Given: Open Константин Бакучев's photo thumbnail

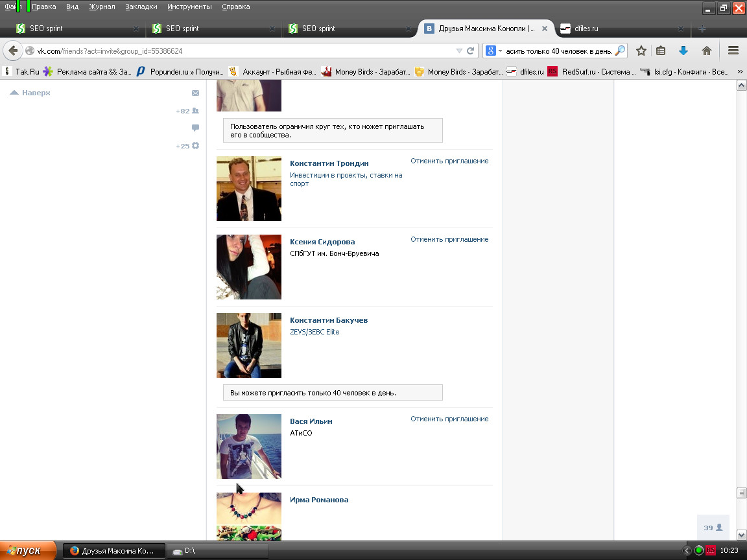Looking at the screenshot, I should (x=249, y=345).
